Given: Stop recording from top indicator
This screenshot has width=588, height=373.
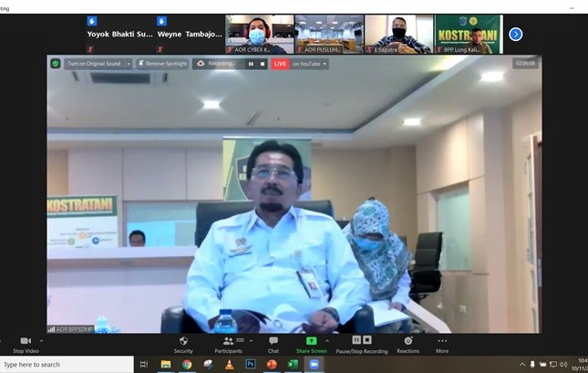Looking at the screenshot, I should 263,64.
